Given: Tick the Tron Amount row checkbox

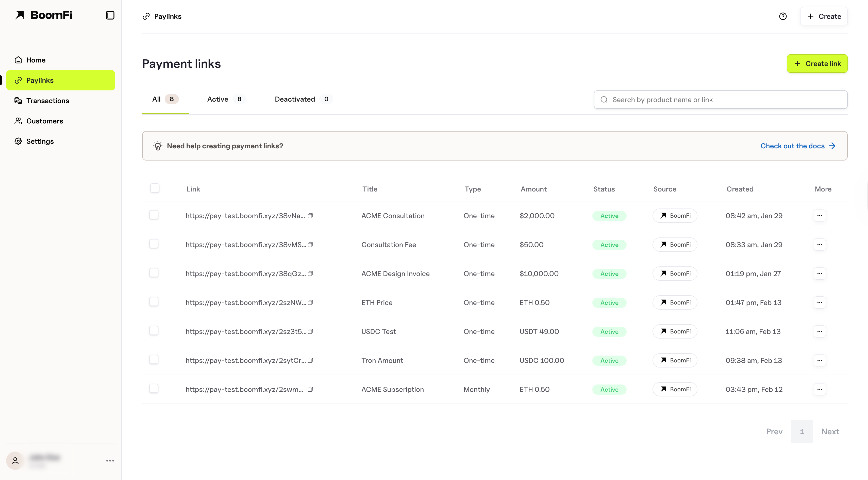Looking at the screenshot, I should (154, 360).
